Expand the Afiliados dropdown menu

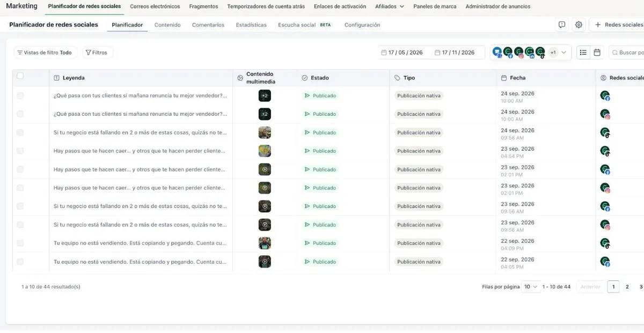point(390,6)
